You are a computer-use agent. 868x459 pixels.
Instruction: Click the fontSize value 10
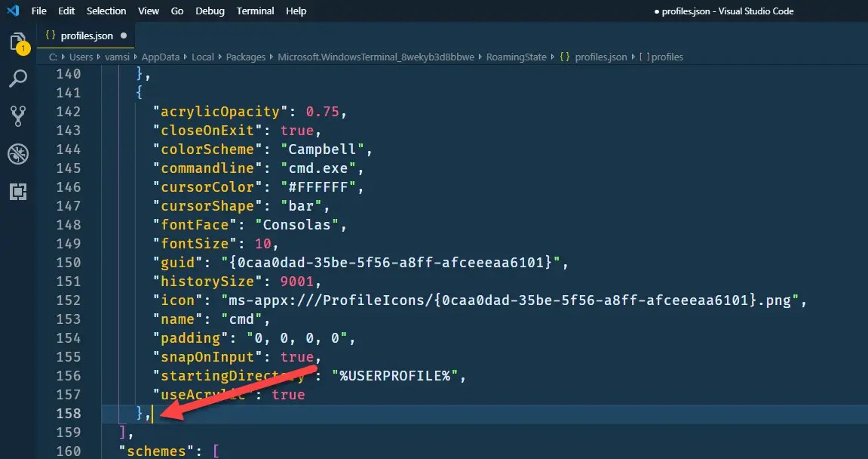(x=263, y=243)
